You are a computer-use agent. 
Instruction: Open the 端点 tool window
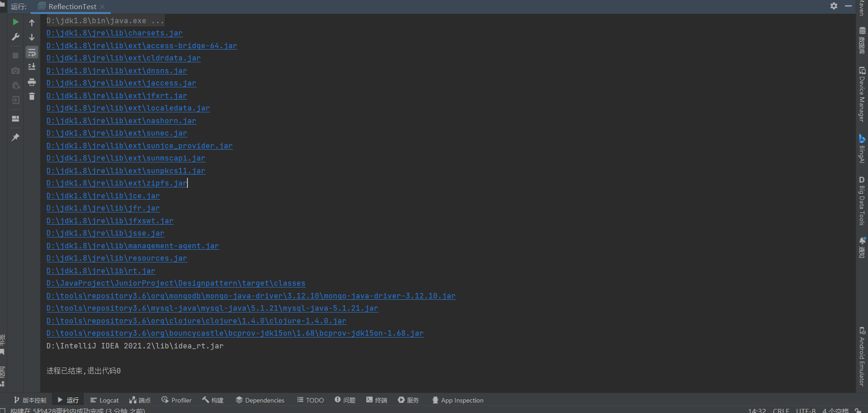pos(140,400)
